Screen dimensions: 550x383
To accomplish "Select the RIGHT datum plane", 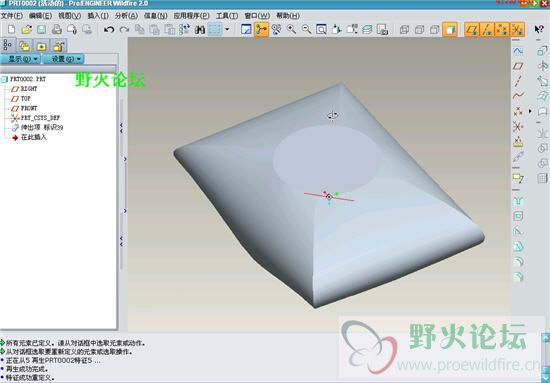I will pyautogui.click(x=24, y=89).
